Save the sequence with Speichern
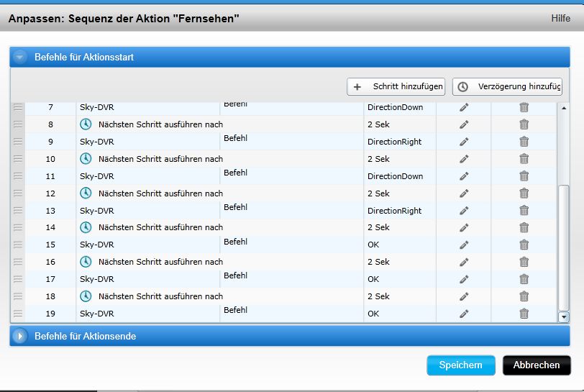The image size is (584, 392). (x=461, y=365)
